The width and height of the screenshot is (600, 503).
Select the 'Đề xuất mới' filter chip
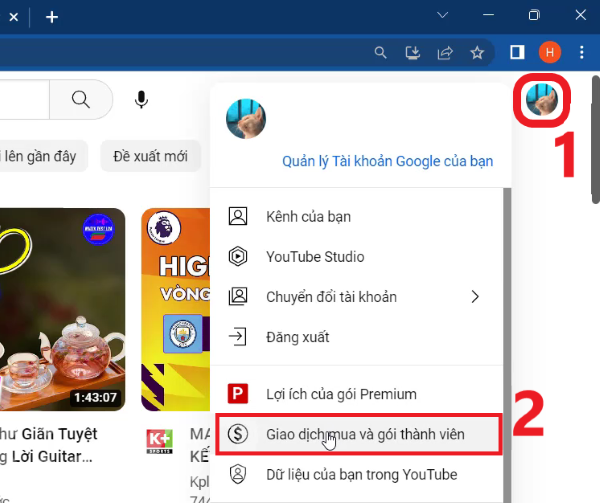(x=151, y=156)
